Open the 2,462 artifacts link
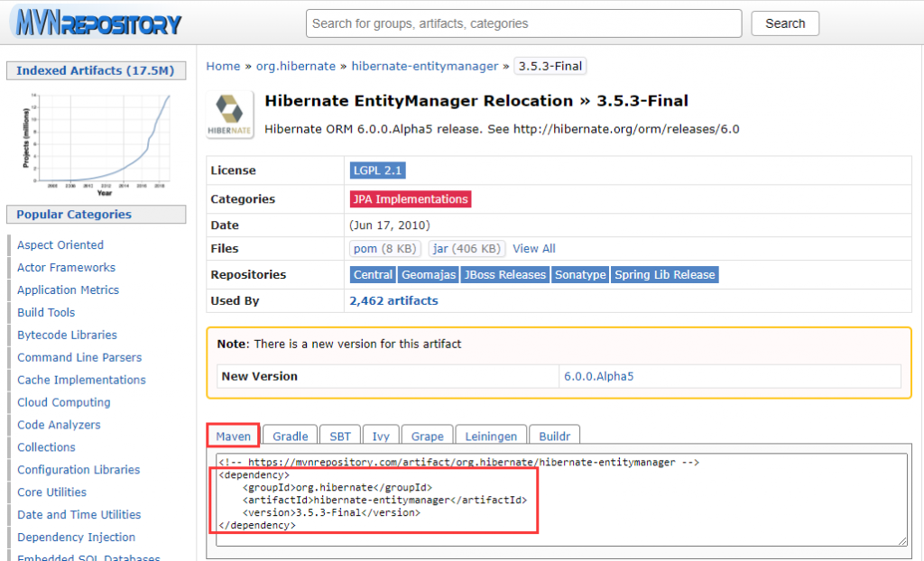Viewport: 924px width, 561px height. [x=393, y=300]
